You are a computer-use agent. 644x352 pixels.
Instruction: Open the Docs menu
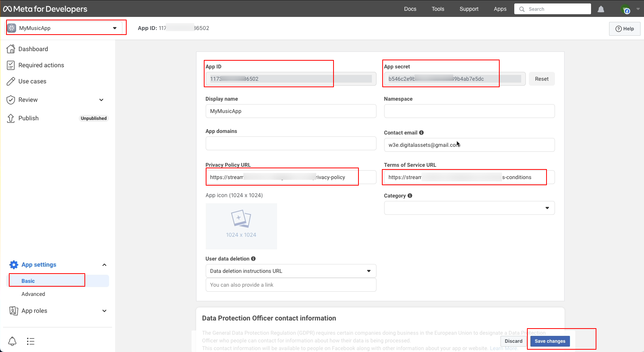(x=410, y=9)
